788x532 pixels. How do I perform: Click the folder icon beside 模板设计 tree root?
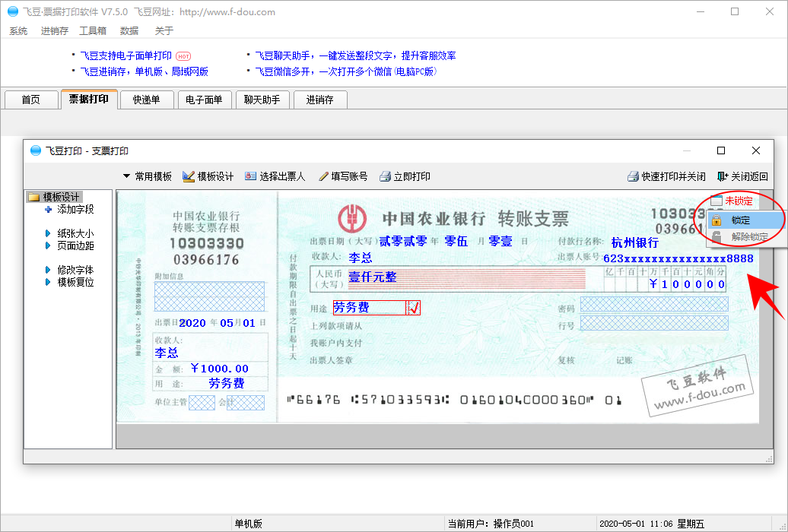pyautogui.click(x=34, y=197)
